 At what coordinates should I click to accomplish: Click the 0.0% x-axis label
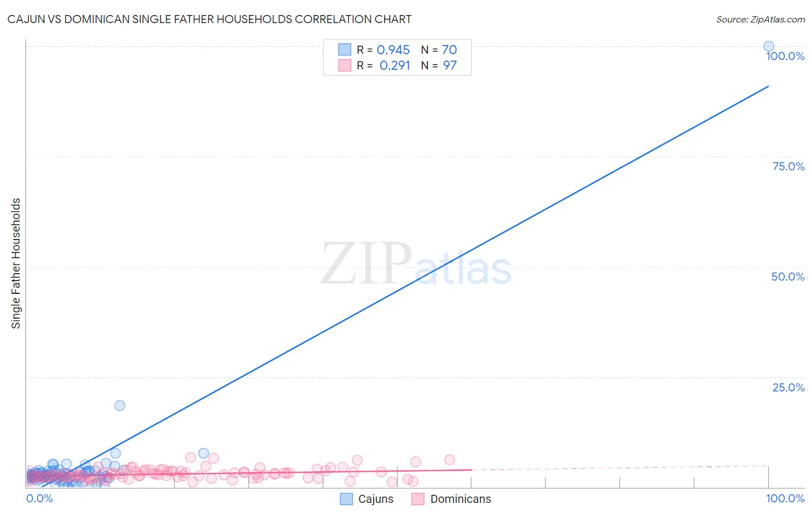pyautogui.click(x=39, y=498)
